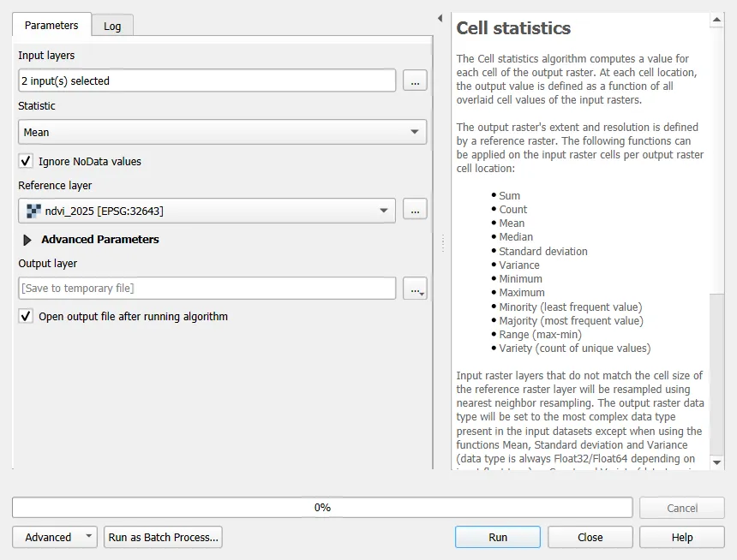Close the Cell statistics dialog
This screenshot has height=560, width=737.
click(x=590, y=537)
